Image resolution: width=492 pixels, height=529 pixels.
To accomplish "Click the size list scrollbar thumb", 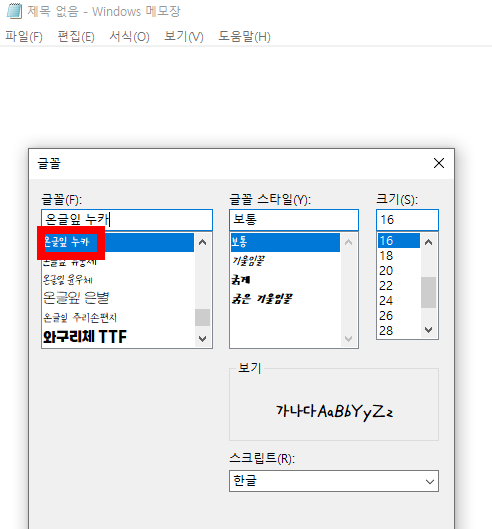I will (x=429, y=292).
